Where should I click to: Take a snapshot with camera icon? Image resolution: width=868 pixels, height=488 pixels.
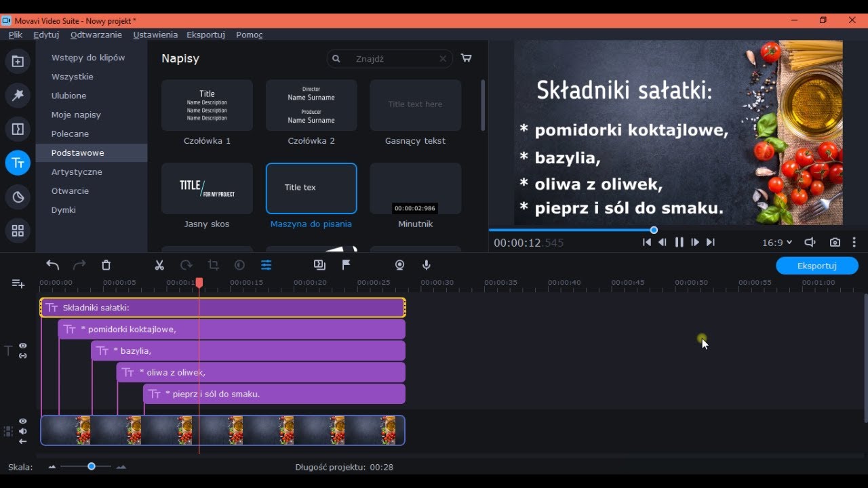click(x=835, y=242)
